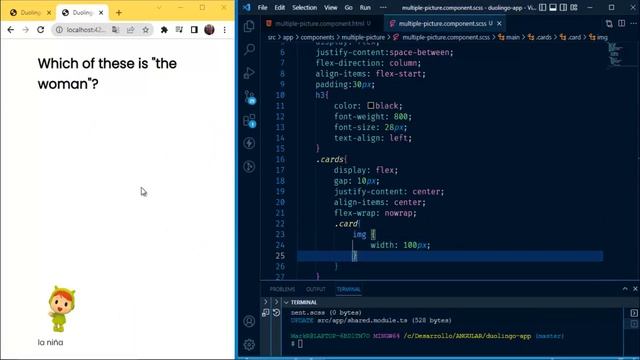Viewport: 640px width, 360px height.
Task: Maximize the terminal panel with chevron up
Action: (625, 289)
